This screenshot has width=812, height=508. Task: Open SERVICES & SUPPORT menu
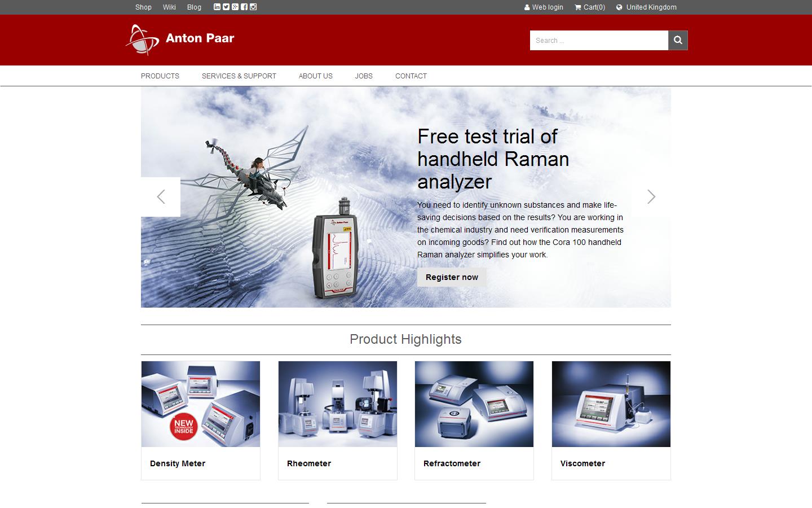click(239, 76)
